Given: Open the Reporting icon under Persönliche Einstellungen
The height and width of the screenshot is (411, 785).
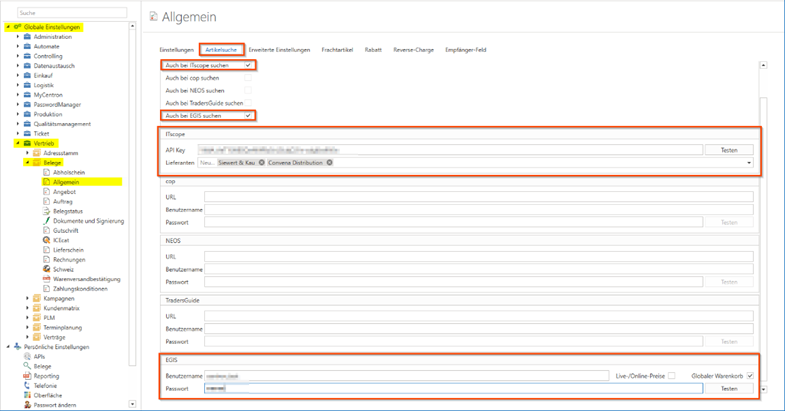Looking at the screenshot, I should coord(26,375).
